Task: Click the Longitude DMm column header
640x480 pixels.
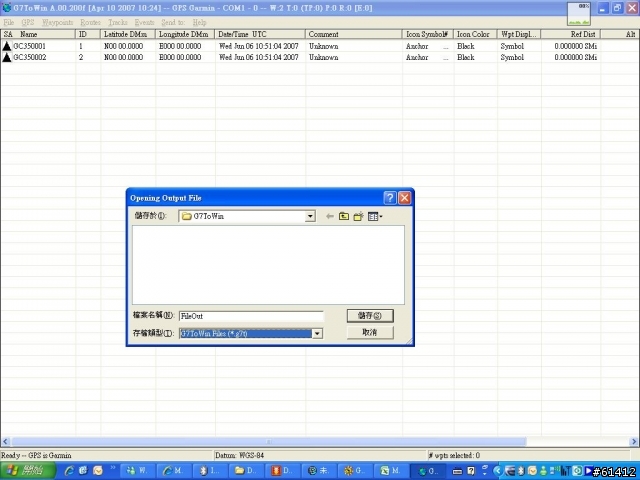Action: pos(185,34)
